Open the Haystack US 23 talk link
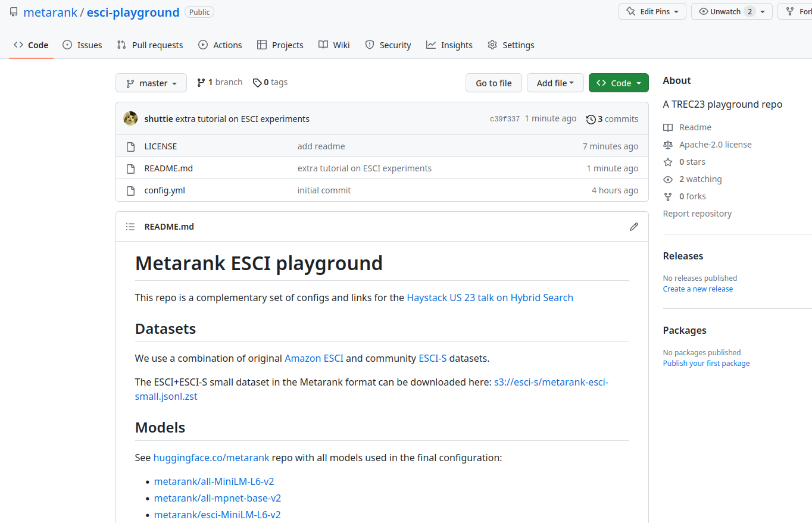Screen dimensions: 812x523 pyautogui.click(x=490, y=297)
